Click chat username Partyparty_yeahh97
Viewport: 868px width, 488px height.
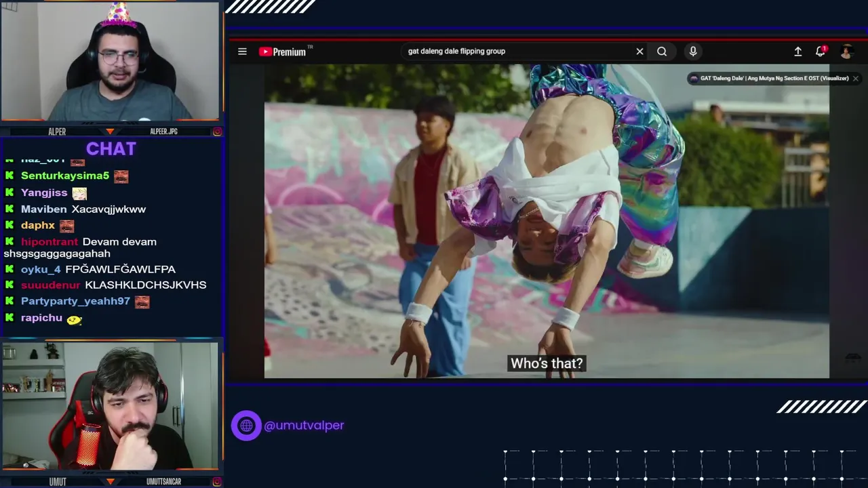coord(75,302)
